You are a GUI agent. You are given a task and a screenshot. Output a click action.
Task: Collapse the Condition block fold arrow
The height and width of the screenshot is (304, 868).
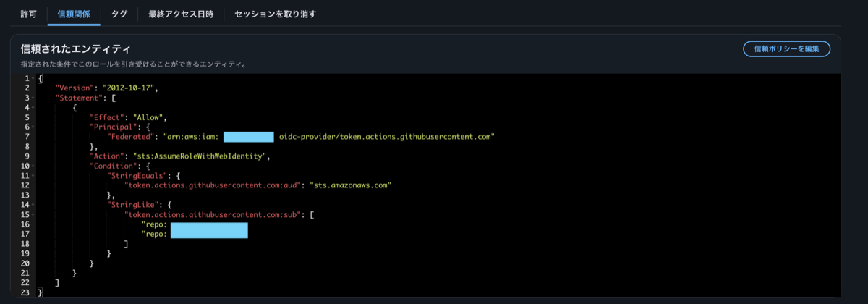[34, 166]
